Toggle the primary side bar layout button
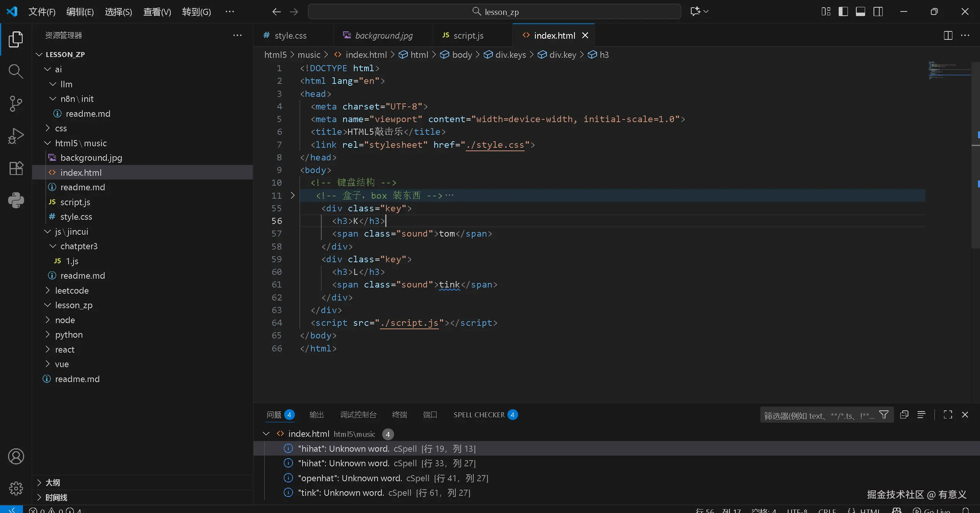 843,11
